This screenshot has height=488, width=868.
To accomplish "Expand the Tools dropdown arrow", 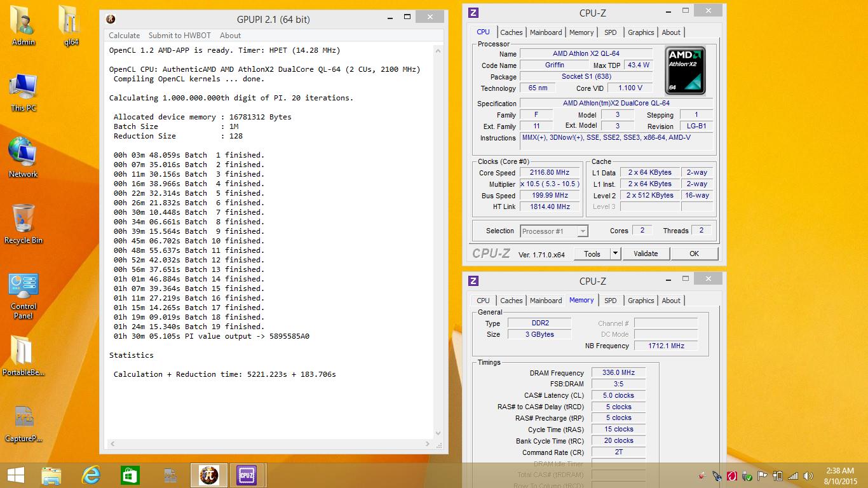I will coord(615,254).
